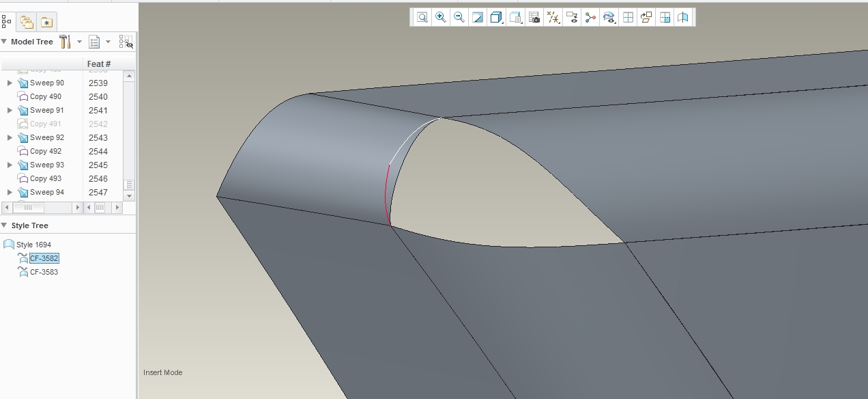This screenshot has width=868, height=399.
Task: Open the saved orientations icon
Action: pos(516,18)
